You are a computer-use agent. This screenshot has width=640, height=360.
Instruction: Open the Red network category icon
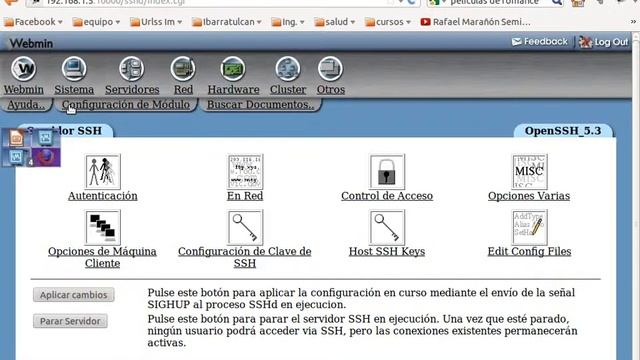(x=183, y=69)
